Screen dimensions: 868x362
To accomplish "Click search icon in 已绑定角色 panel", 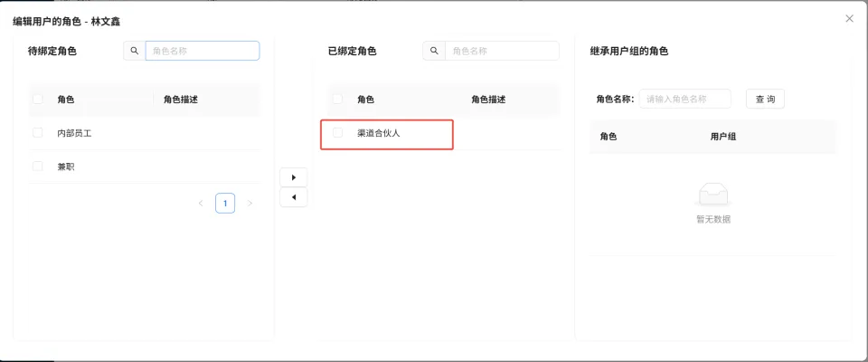I will (x=434, y=51).
